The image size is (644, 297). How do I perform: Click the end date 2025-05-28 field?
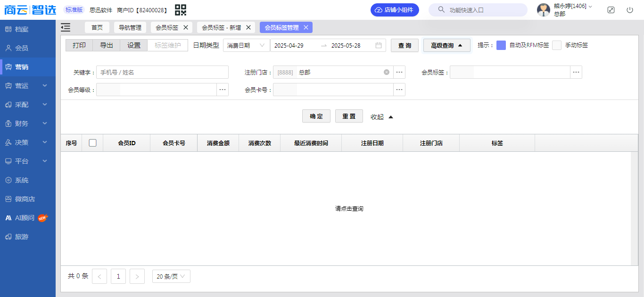point(346,45)
